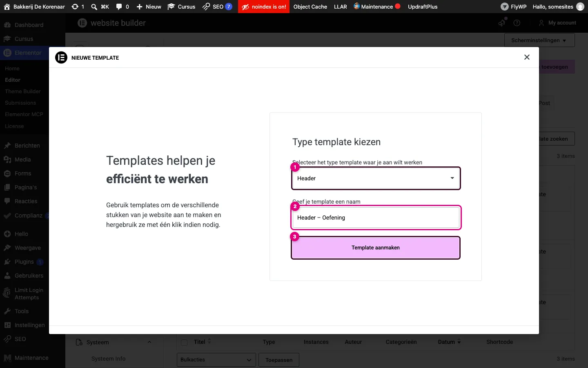Open Maintenance item in the top admin bar
The image size is (588, 368).
pos(377,7)
